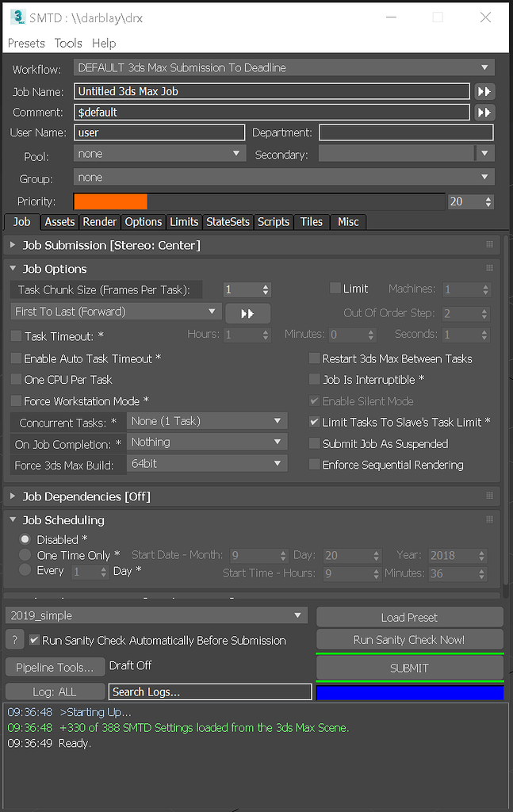The image size is (513, 812).
Task: Select the One Time Only radio button
Action: click(x=25, y=555)
